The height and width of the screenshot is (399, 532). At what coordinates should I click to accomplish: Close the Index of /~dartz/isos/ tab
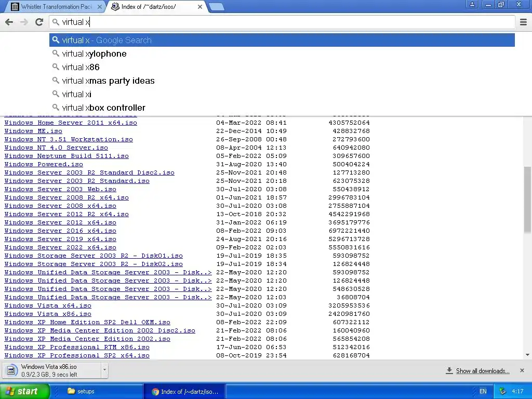point(200,6)
